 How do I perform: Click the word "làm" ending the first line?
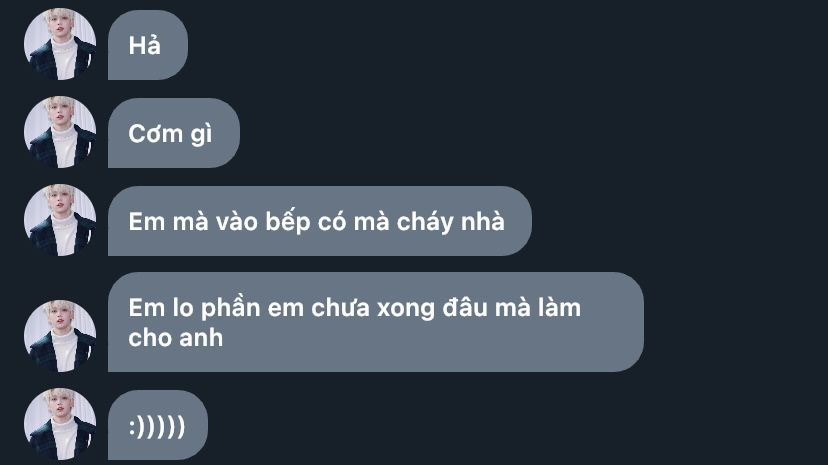coord(559,308)
